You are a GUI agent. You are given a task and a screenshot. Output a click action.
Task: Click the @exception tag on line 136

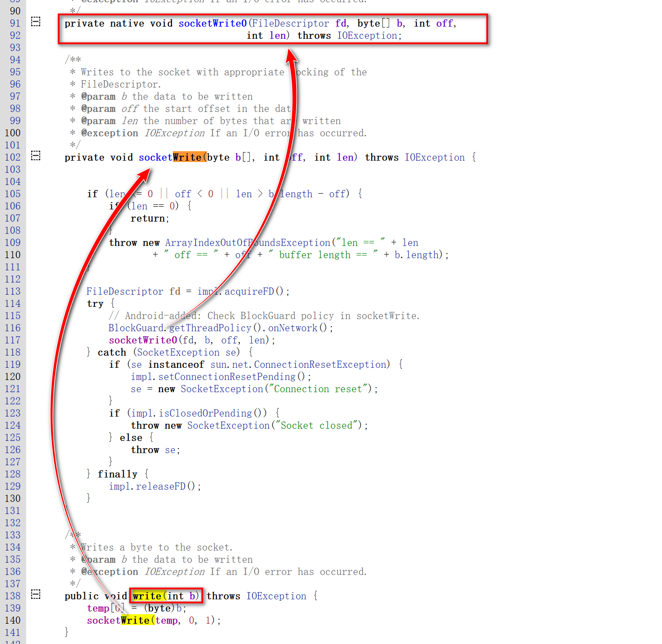click(x=110, y=571)
